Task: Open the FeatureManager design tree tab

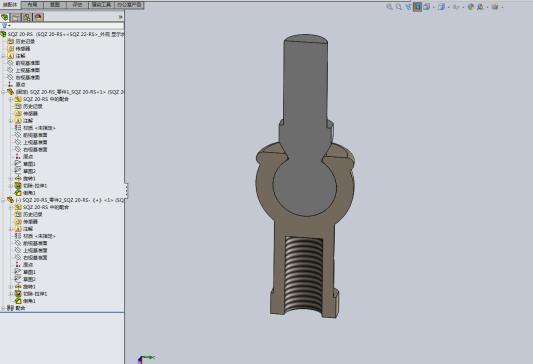Action: pos(5,17)
